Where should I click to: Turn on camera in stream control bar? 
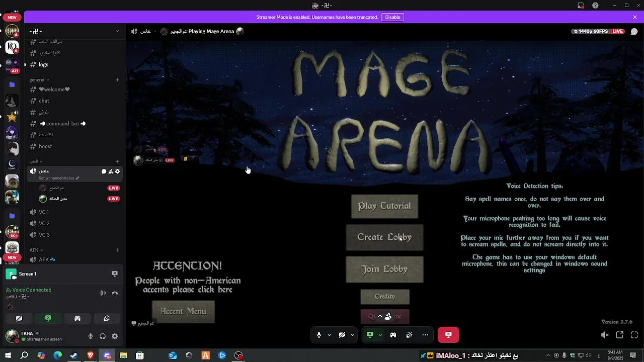(x=342, y=335)
